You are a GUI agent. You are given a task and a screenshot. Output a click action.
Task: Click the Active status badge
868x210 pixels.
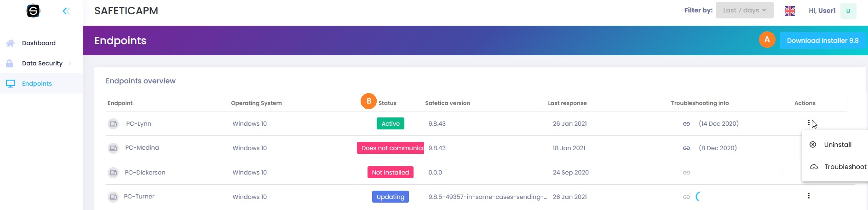pyautogui.click(x=391, y=123)
